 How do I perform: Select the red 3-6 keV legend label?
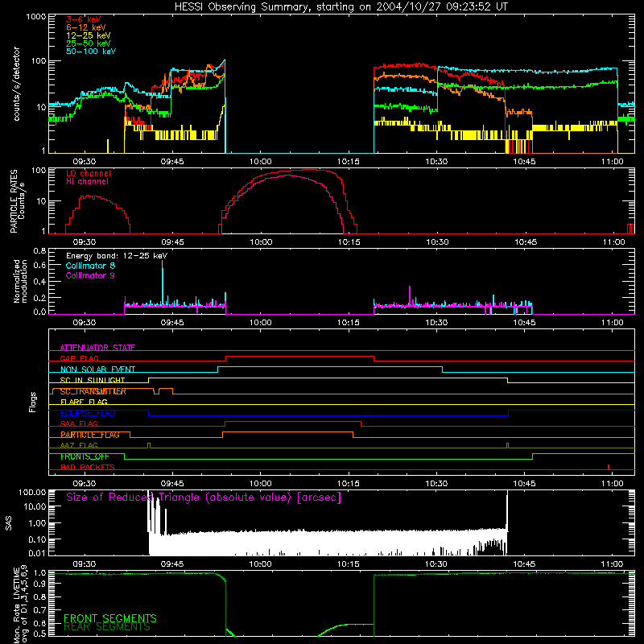tap(83, 19)
